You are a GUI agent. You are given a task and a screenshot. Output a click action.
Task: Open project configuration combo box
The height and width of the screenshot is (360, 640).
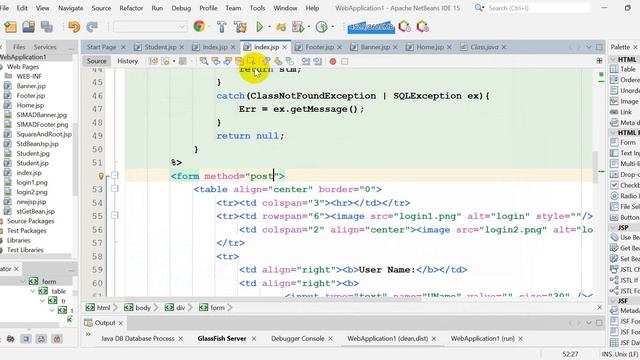coord(150,27)
